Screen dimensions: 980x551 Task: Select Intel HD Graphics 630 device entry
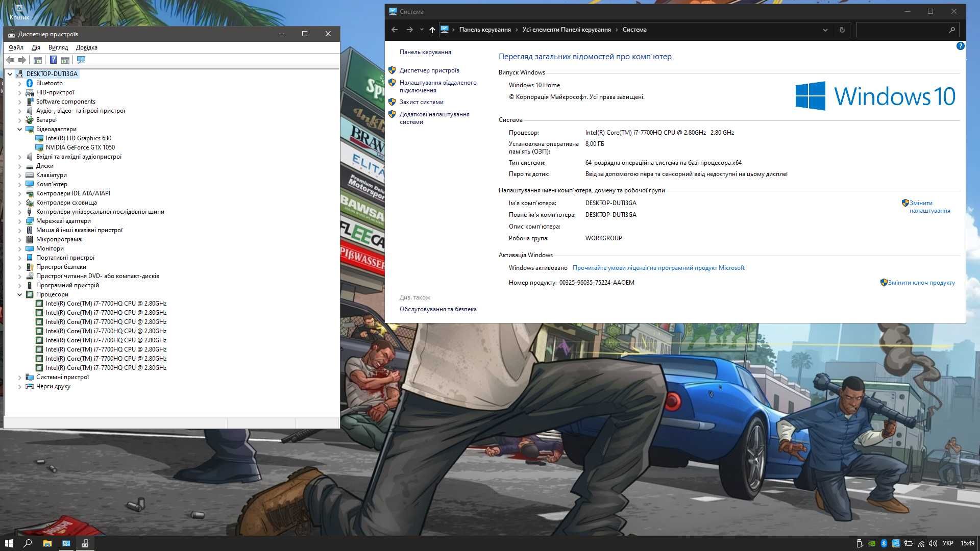click(80, 138)
